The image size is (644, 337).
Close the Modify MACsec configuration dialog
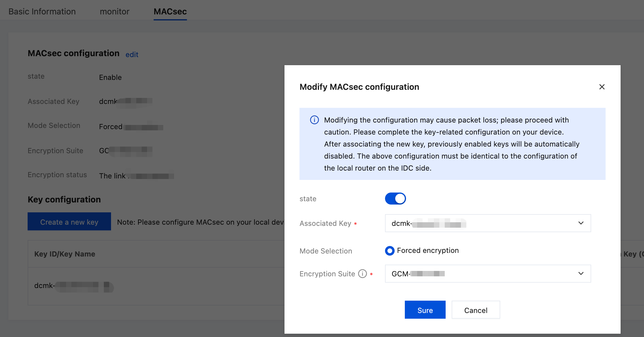point(602,87)
